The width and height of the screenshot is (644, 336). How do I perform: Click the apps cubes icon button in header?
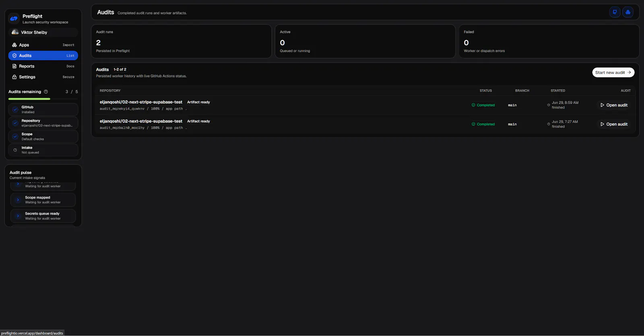[628, 12]
